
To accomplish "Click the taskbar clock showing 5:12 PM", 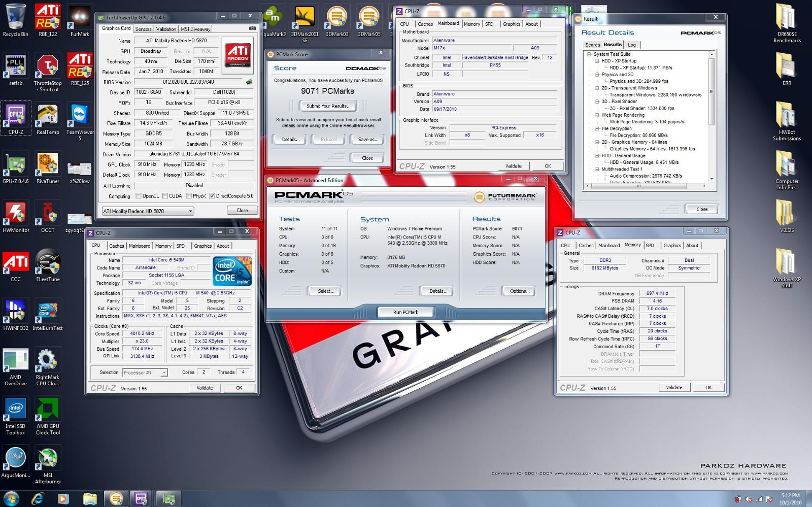I will tap(791, 499).
